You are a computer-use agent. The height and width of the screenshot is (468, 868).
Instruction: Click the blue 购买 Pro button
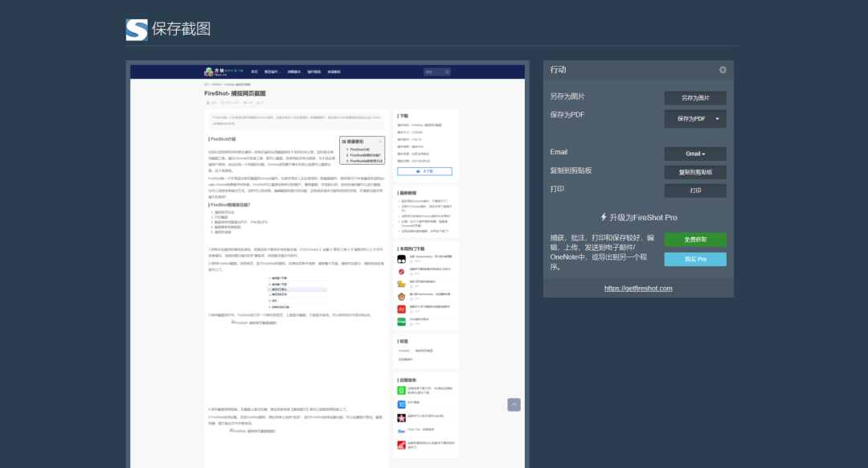click(694, 259)
